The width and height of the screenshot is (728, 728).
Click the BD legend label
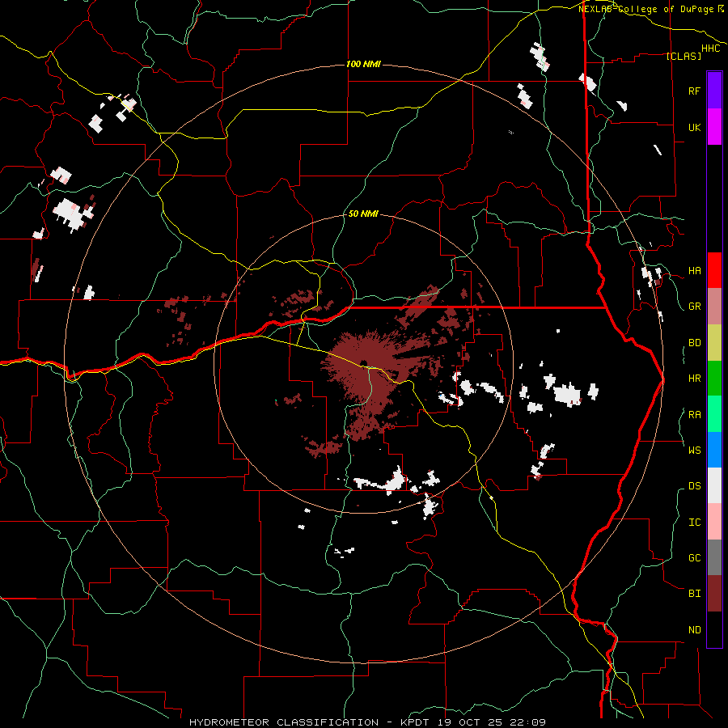tap(695, 342)
